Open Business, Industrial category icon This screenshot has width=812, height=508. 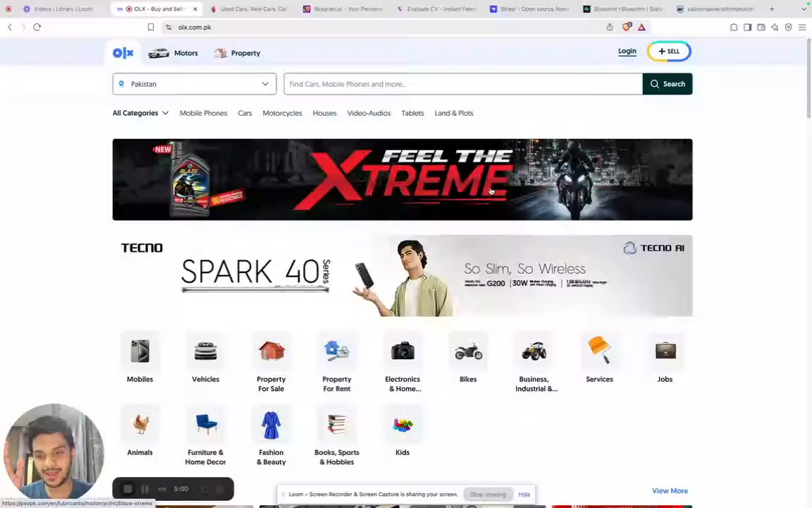click(x=534, y=351)
